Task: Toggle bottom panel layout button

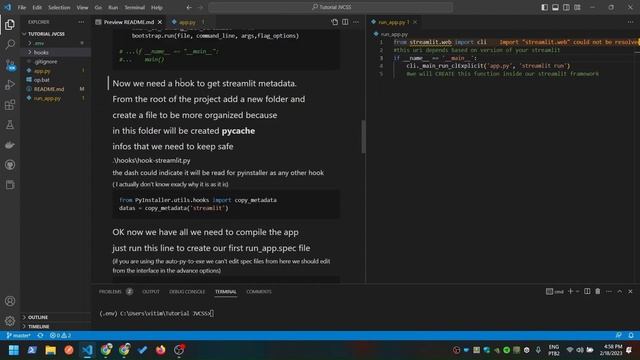Action: 556,7
